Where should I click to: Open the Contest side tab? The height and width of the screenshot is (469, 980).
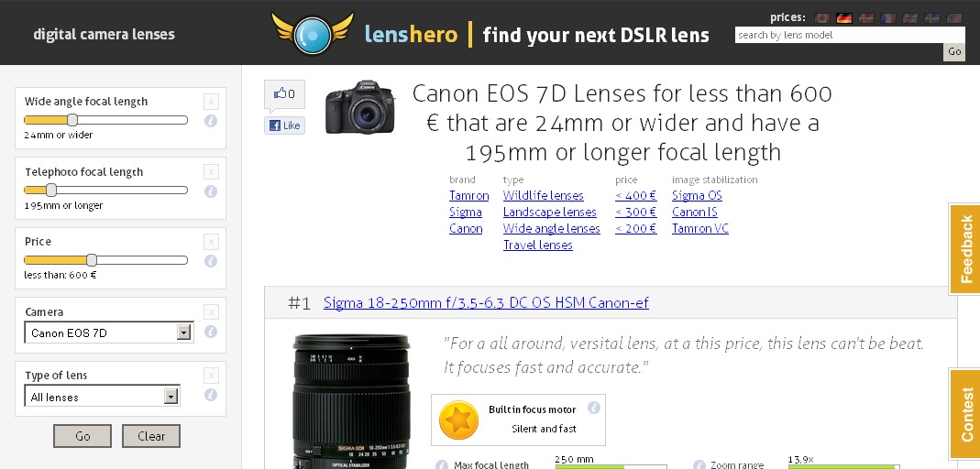click(965, 413)
